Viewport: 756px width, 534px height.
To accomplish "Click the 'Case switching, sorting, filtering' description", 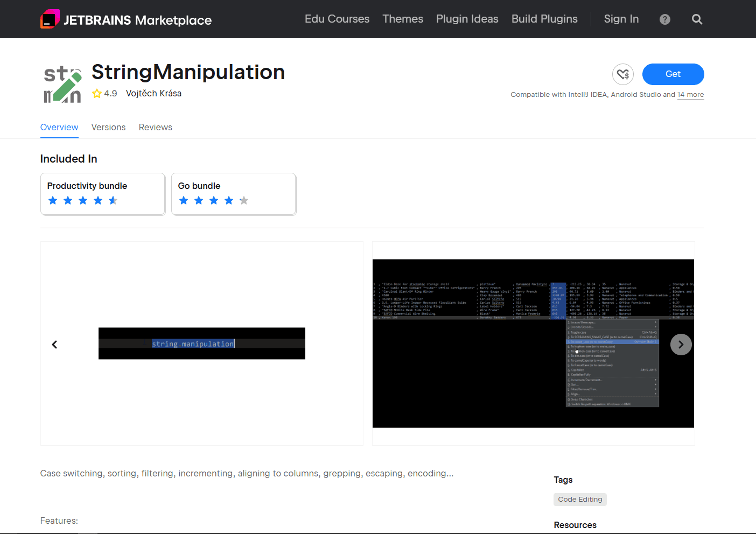I will pyautogui.click(x=247, y=474).
